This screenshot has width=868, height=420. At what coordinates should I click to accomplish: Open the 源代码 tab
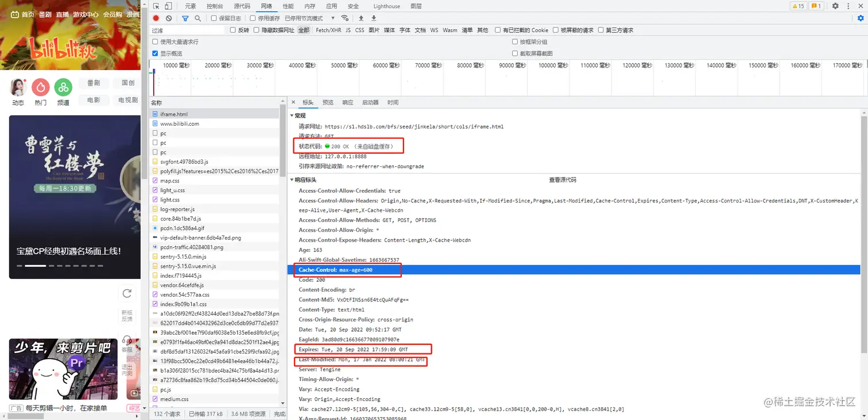(x=242, y=6)
